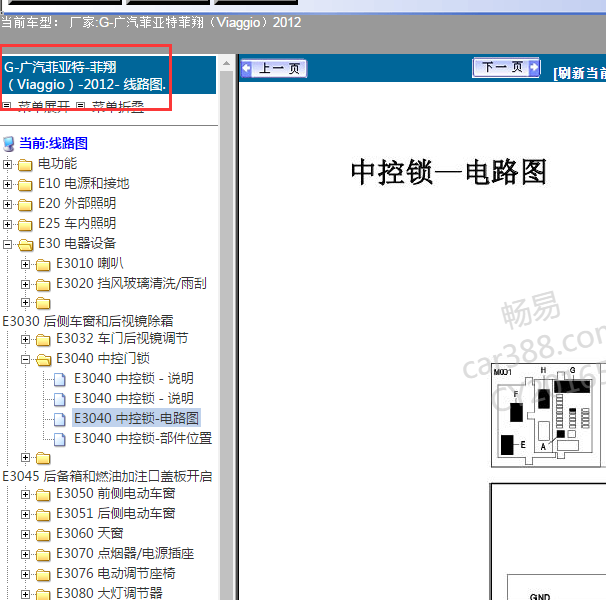Open E3040 中控锁-部件位置 document

(x=143, y=438)
